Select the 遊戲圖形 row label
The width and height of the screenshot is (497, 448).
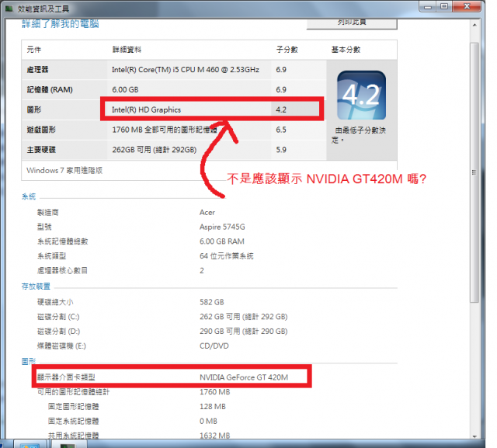41,130
